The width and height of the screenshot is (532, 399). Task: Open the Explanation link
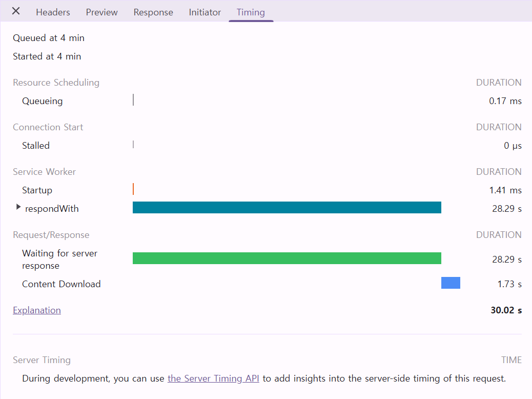click(37, 310)
